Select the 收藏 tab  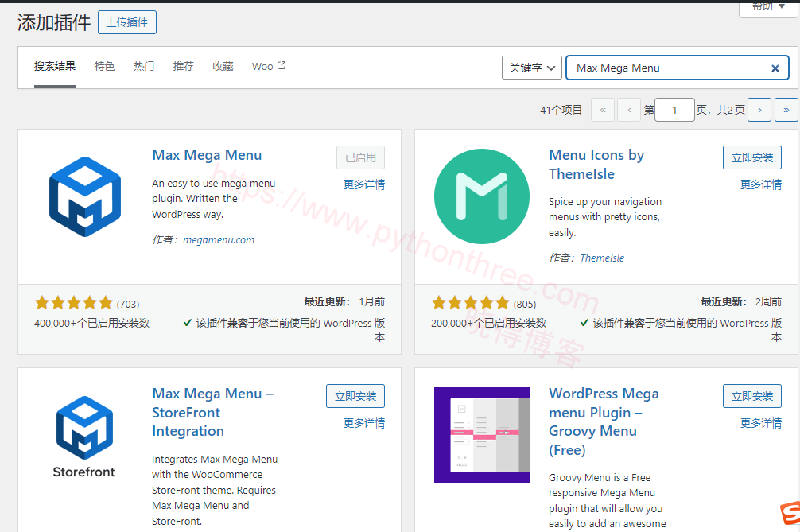tap(223, 66)
